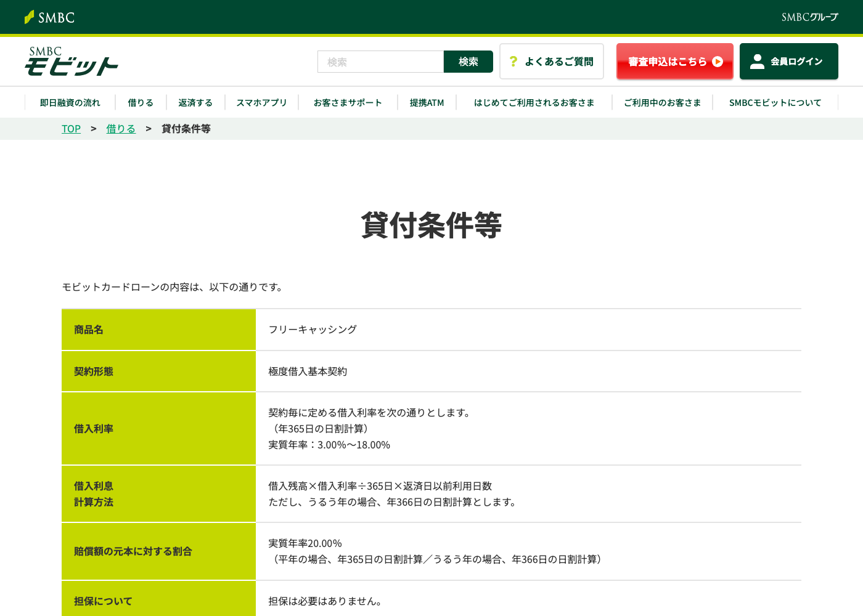
Task: Click the SMBC logo in top bar
Action: [x=49, y=17]
